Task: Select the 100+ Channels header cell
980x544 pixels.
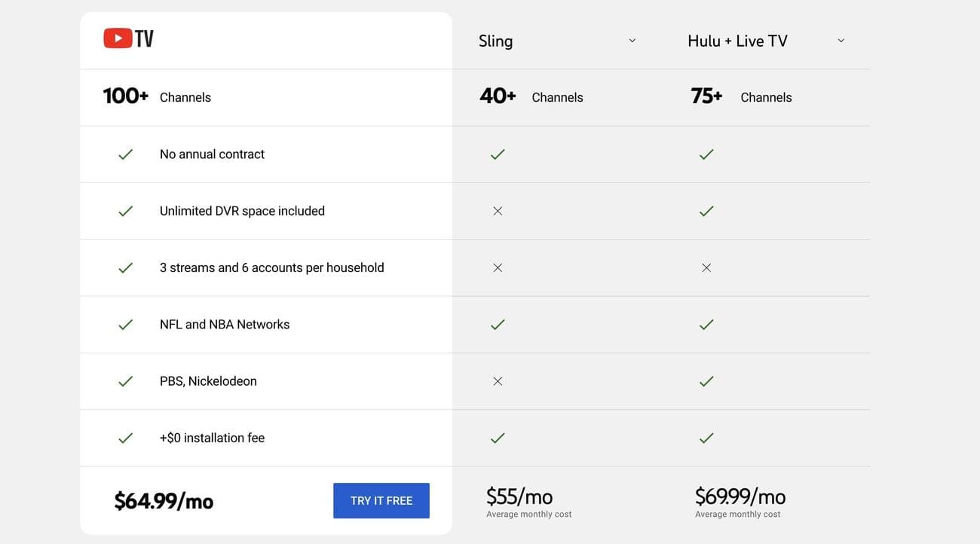Action: [x=156, y=95]
